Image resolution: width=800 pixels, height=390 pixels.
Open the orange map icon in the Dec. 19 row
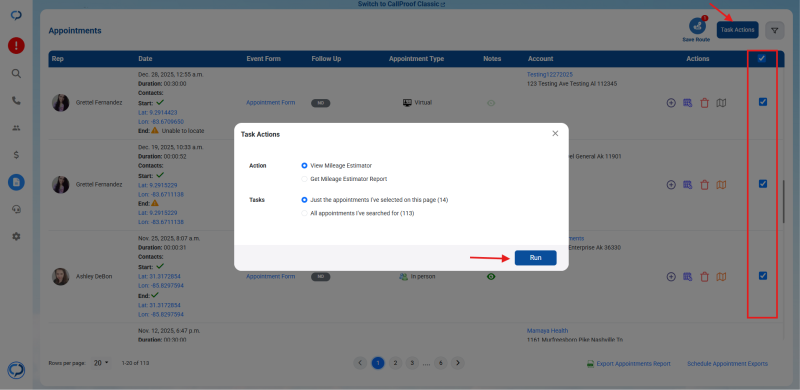721,185
